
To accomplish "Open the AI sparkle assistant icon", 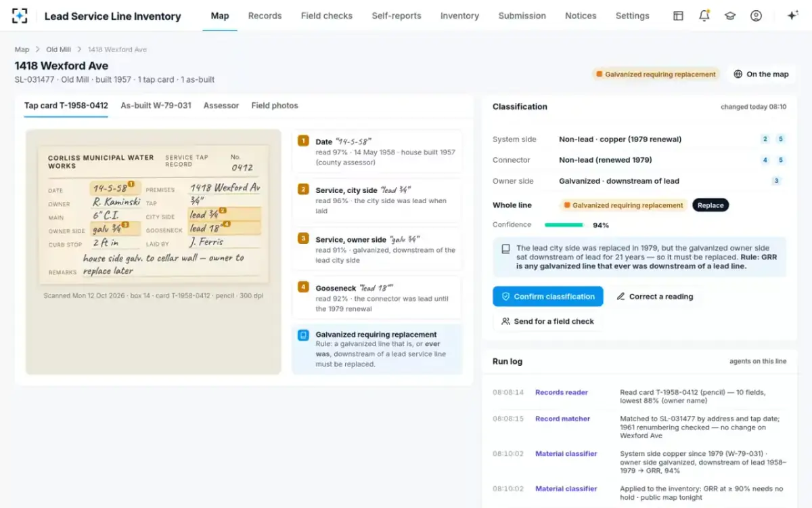I will [x=792, y=16].
